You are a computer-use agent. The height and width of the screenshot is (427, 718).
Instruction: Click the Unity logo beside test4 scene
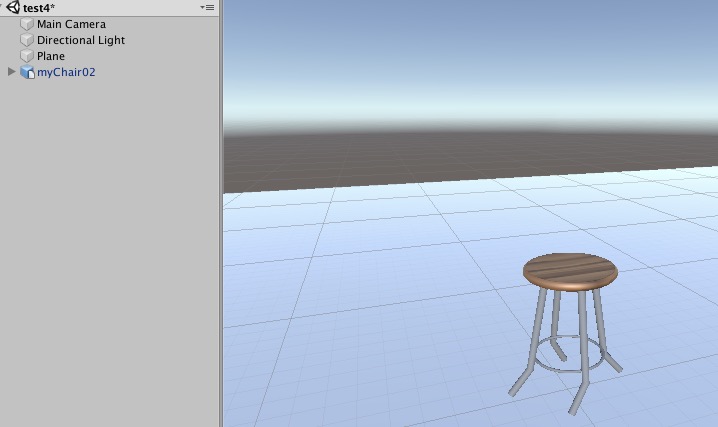tap(13, 7)
